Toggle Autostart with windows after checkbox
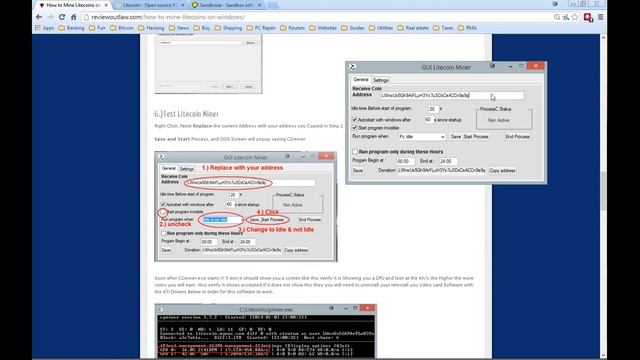This screenshot has width=640, height=360. pyautogui.click(x=355, y=120)
